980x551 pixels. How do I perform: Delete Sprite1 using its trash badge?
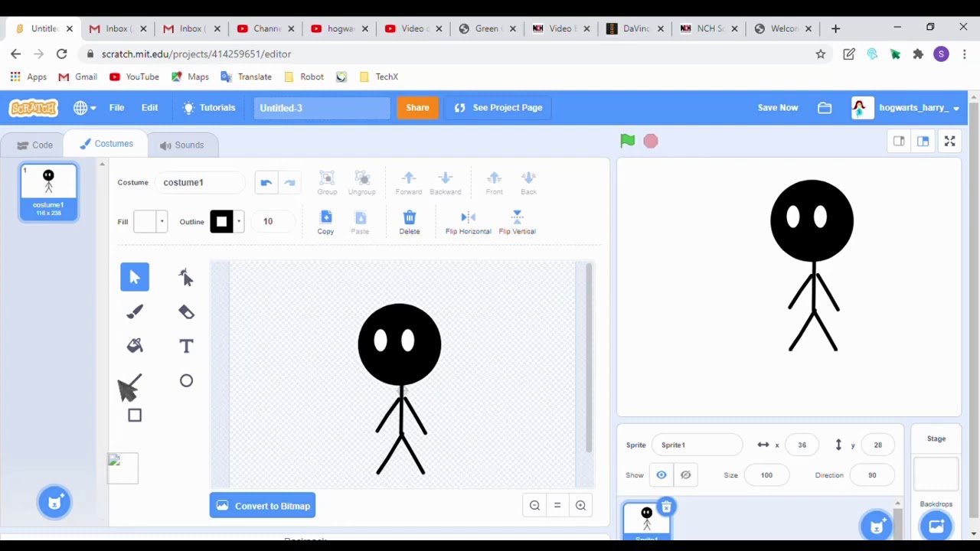point(666,507)
